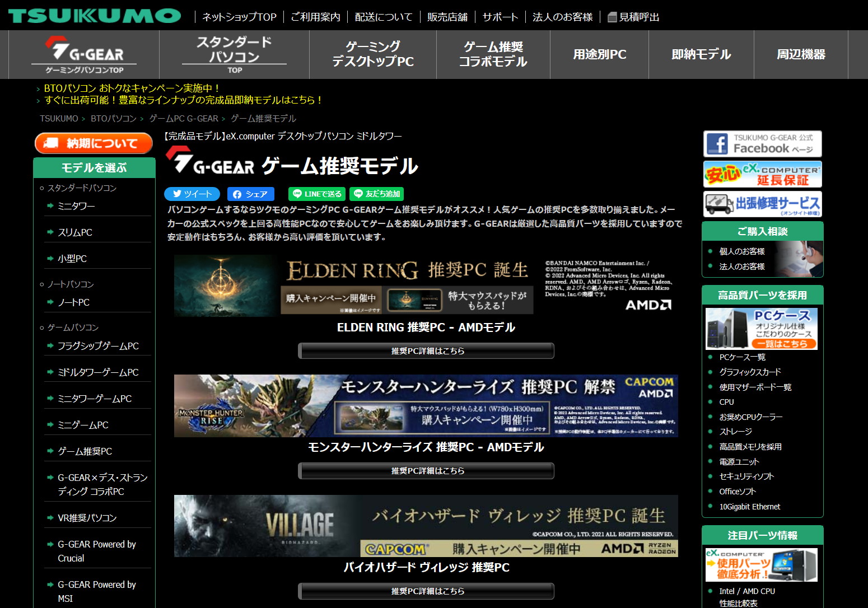Share on Facebook with シェア button
This screenshot has width=868, height=608.
click(250, 194)
